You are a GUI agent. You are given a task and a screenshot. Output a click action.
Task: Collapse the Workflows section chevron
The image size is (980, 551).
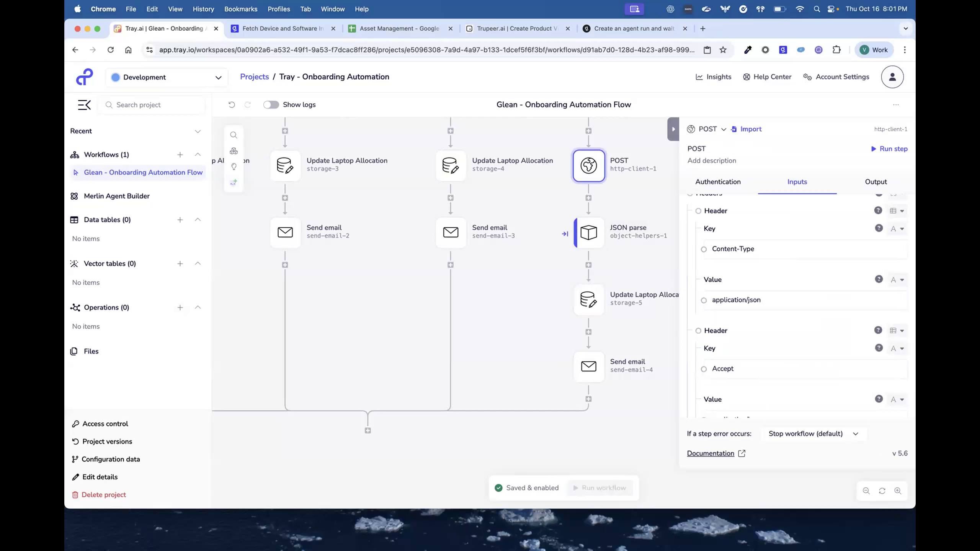pyautogui.click(x=198, y=155)
